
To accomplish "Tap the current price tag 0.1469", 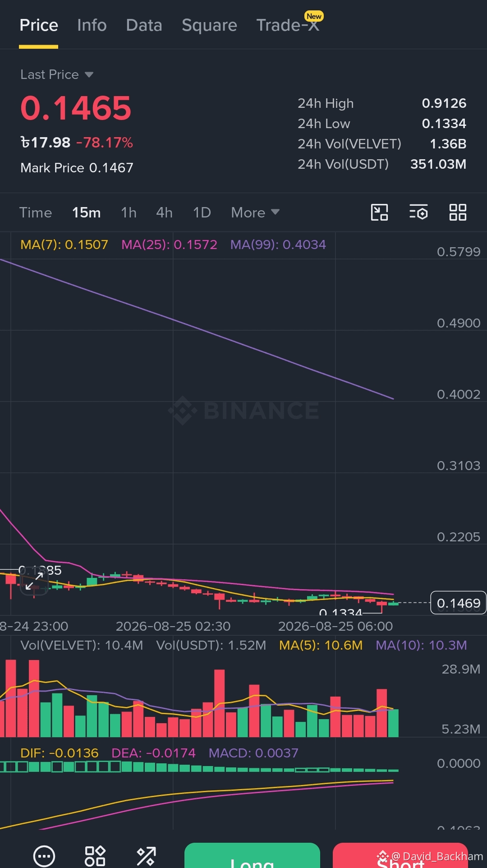I will click(x=459, y=603).
